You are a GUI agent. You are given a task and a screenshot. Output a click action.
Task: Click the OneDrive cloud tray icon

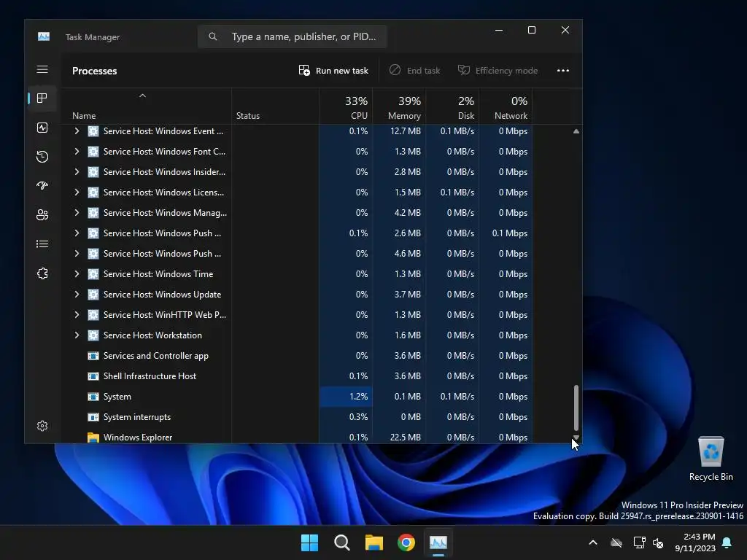[616, 542]
